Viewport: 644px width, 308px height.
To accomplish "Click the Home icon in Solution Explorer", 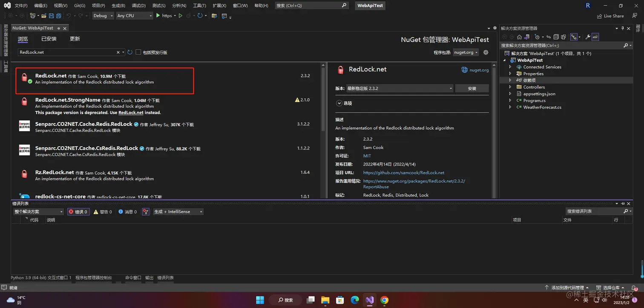I will click(519, 37).
